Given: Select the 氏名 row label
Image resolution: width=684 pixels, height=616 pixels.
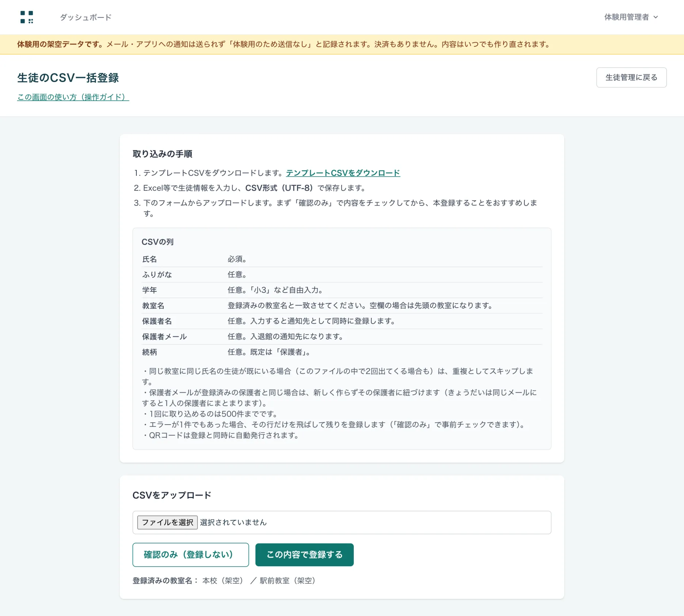Looking at the screenshot, I should (149, 259).
